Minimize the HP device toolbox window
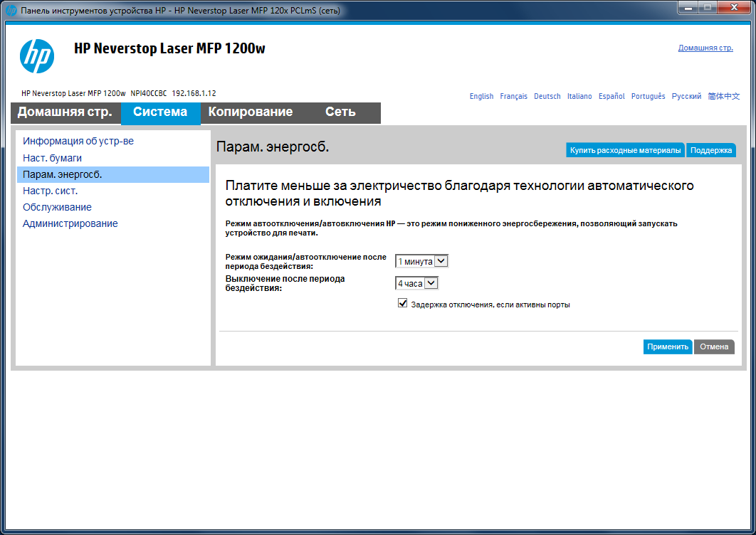 (x=688, y=8)
